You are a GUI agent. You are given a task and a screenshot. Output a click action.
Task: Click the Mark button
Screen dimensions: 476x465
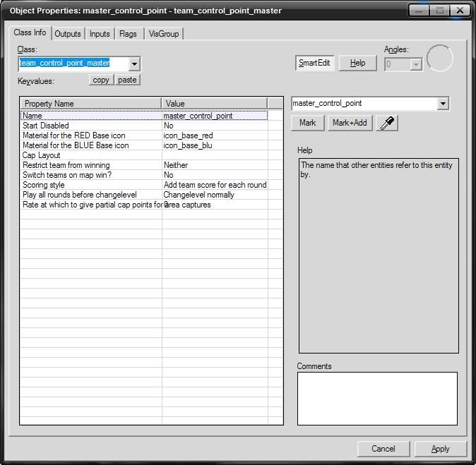point(307,123)
